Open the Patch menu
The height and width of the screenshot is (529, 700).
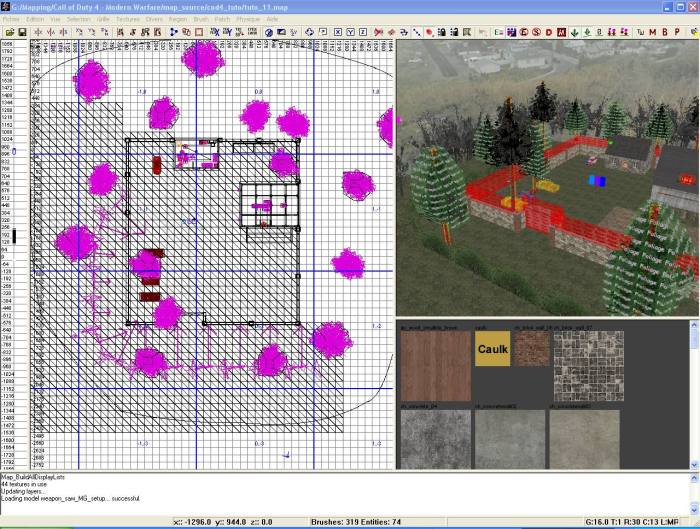click(222, 19)
